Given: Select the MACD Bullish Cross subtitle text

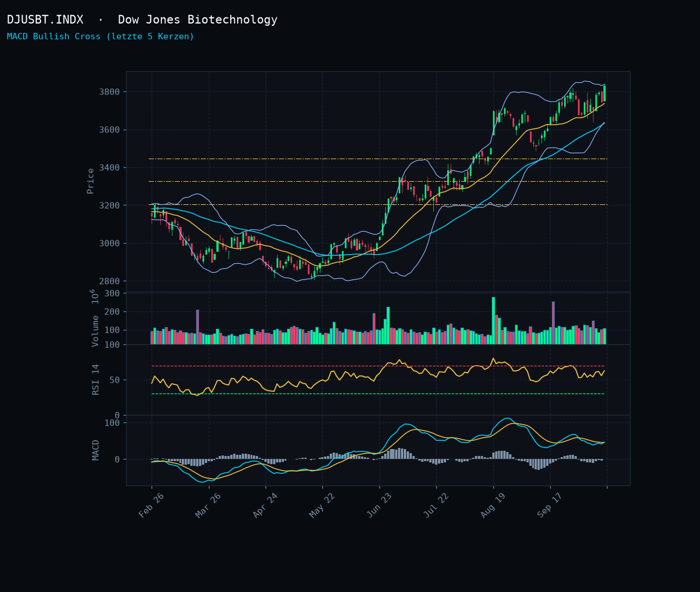Looking at the screenshot, I should coord(101,36).
